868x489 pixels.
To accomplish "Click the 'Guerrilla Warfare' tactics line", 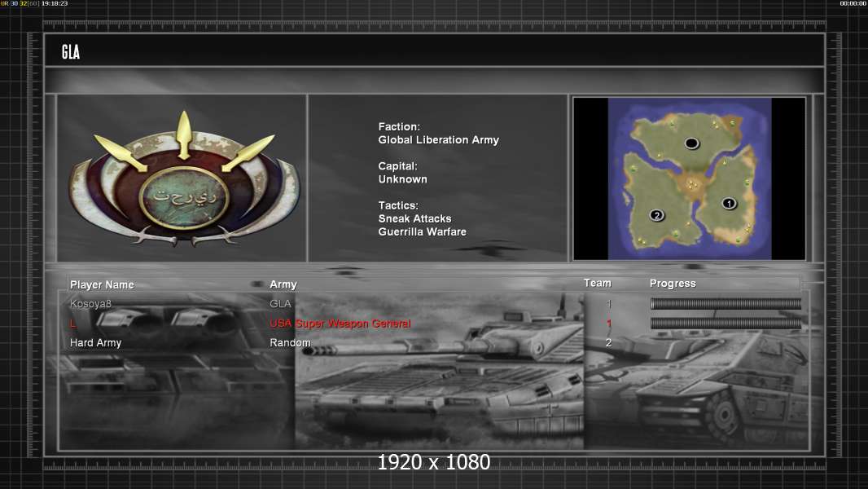I will click(422, 232).
